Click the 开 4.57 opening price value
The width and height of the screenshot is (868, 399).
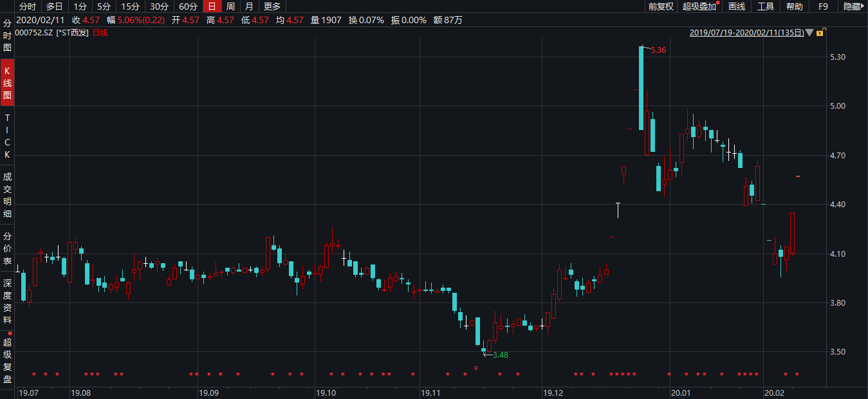coord(185,20)
